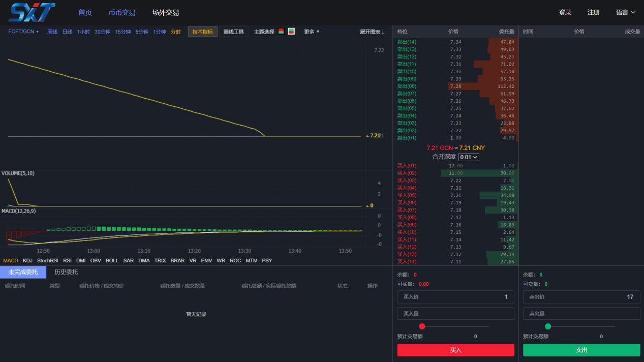
Task: Focus the 买入量 quantity input field
Action: coord(456,314)
